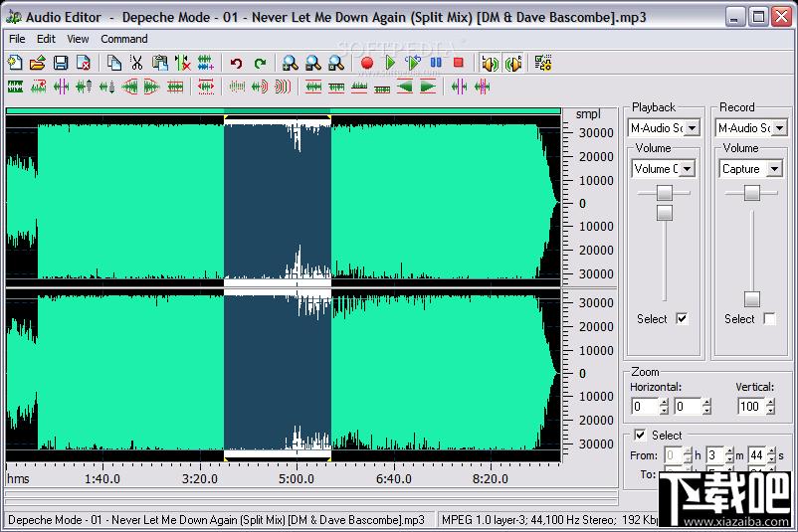Save the file with floppy icon
This screenshot has width=798, height=532.
61,63
